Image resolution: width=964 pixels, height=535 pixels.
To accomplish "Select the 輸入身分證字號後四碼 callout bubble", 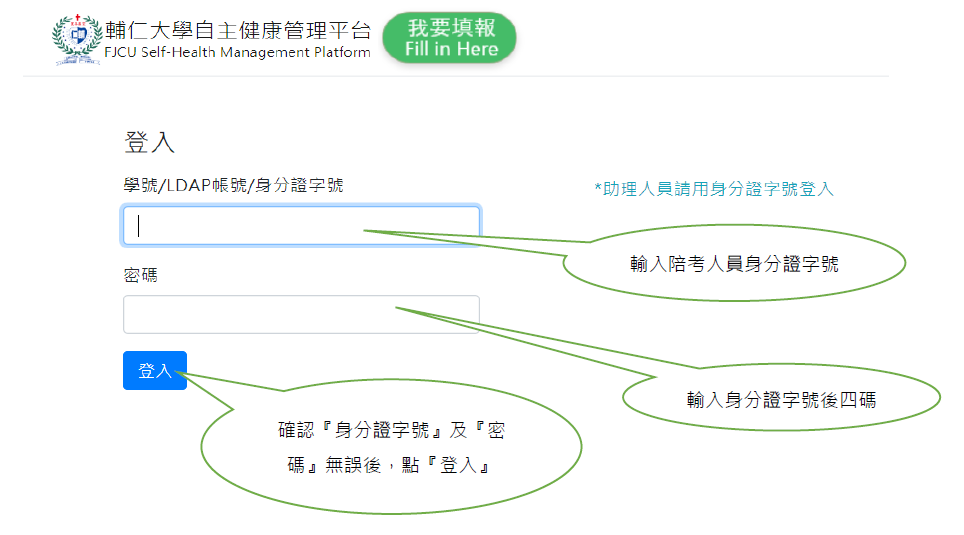I will coord(781,398).
